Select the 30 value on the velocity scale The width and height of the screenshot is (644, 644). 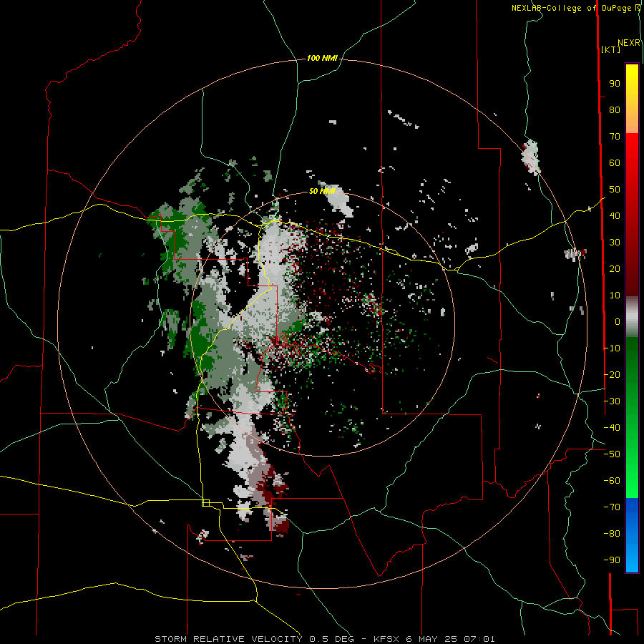(x=615, y=243)
